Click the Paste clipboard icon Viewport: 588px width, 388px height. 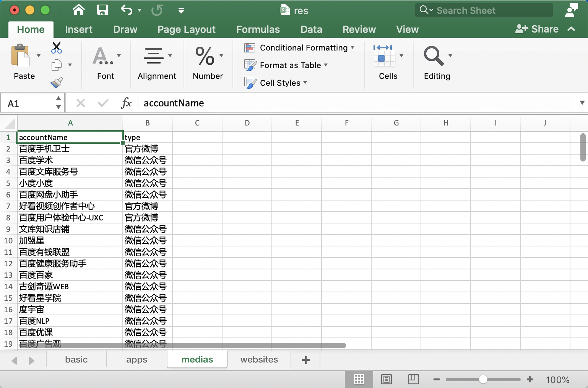click(x=21, y=55)
